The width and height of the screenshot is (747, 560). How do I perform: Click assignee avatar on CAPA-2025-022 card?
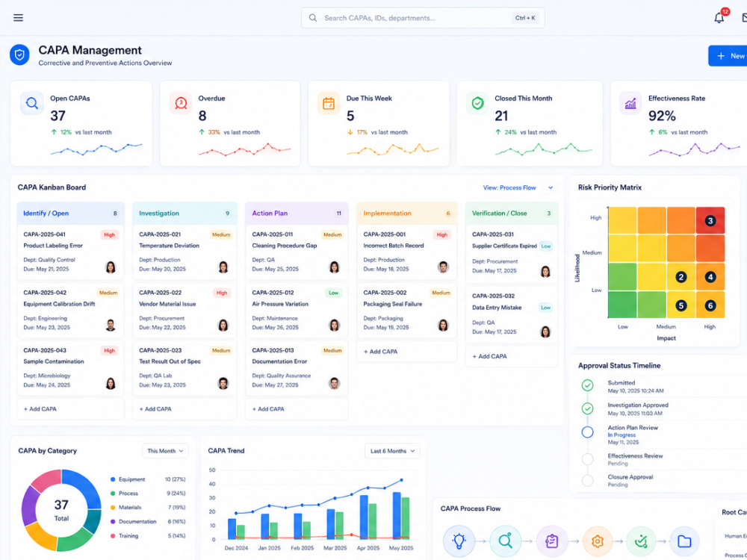point(223,326)
